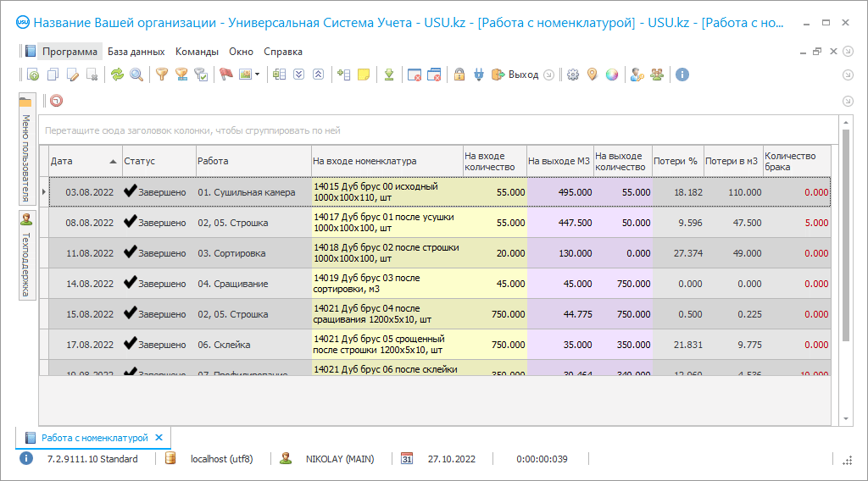Click the yellow sticky note icon
Viewport: 868px width, 481px height.
[364, 75]
